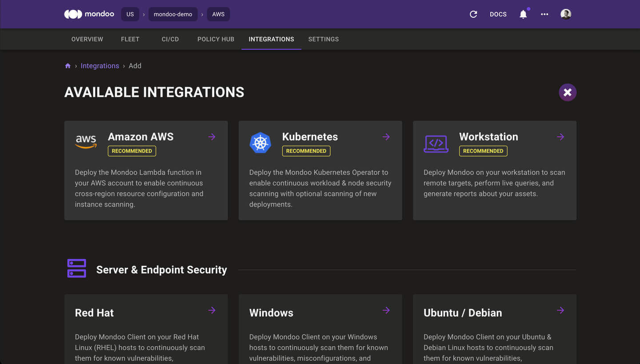Open the US region selector

pyautogui.click(x=130, y=14)
